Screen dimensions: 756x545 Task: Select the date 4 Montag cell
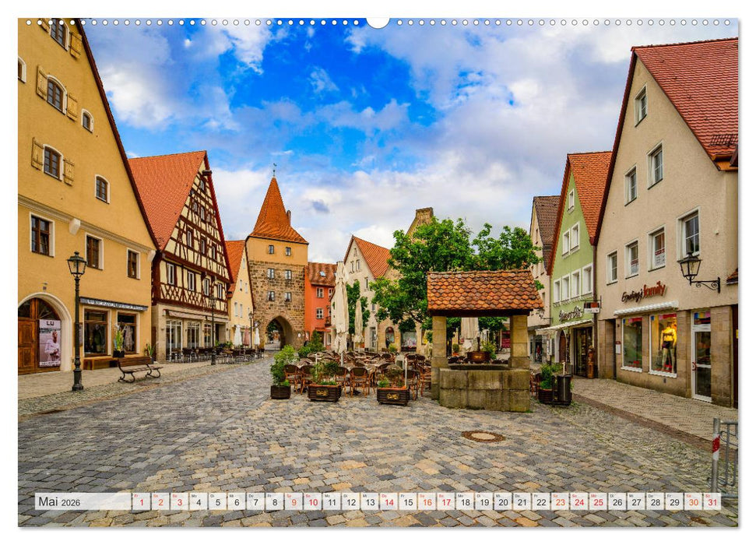[201, 503]
